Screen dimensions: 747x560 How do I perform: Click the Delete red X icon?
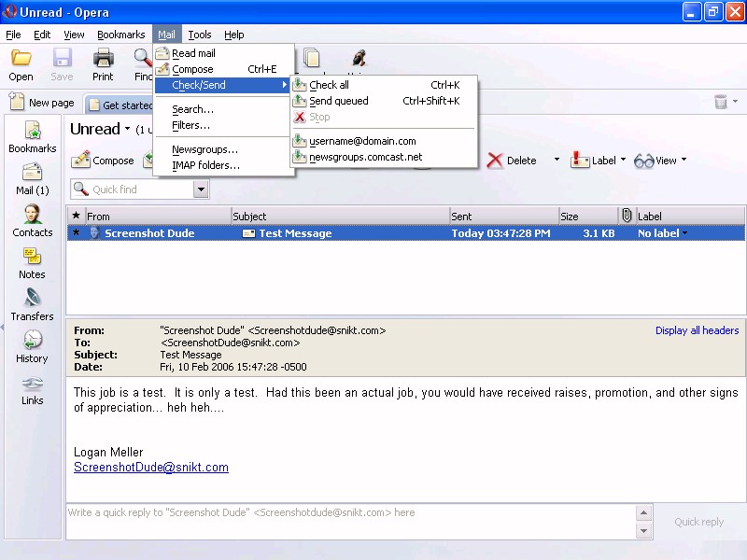(x=495, y=161)
